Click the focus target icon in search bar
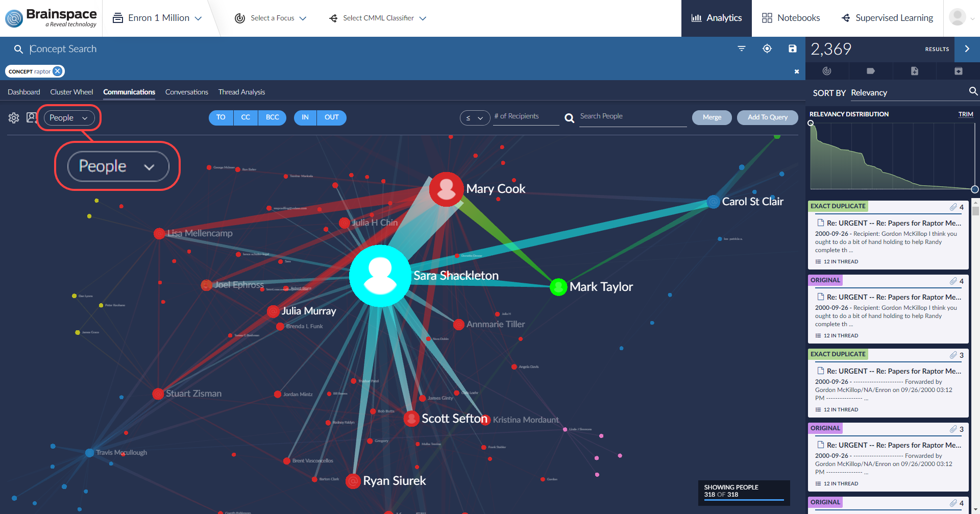 pyautogui.click(x=767, y=48)
